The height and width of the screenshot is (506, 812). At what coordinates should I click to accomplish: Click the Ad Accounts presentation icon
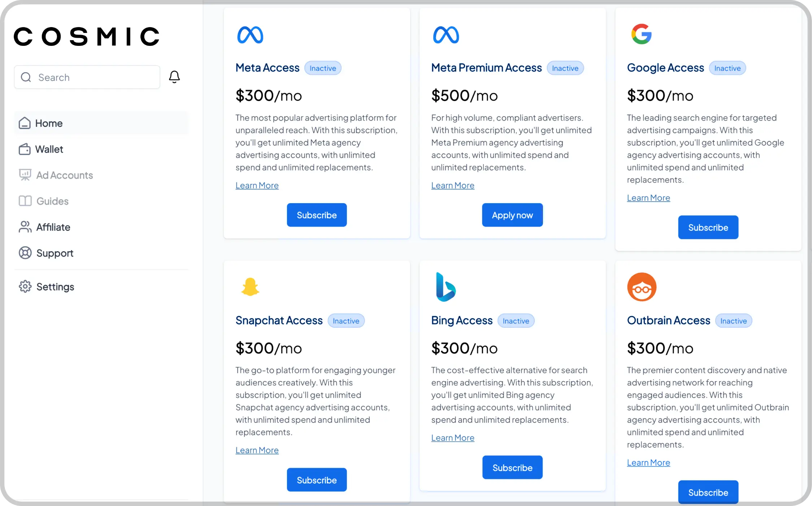[x=25, y=175]
